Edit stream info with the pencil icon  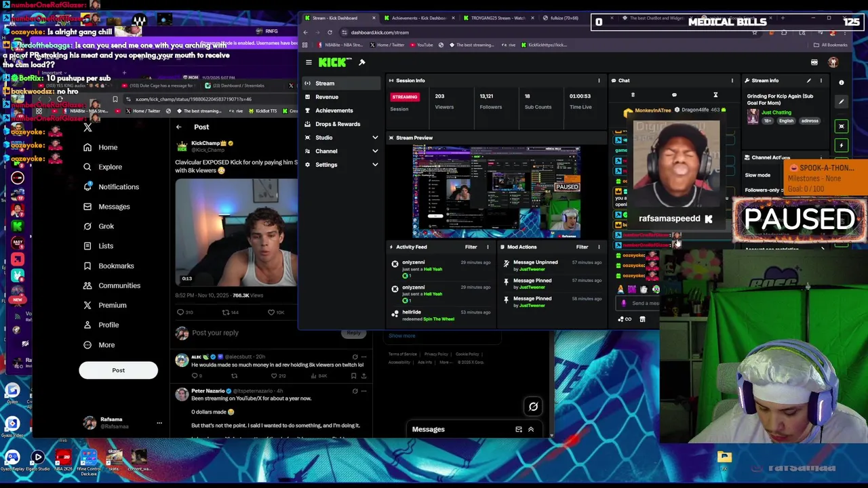click(x=808, y=81)
